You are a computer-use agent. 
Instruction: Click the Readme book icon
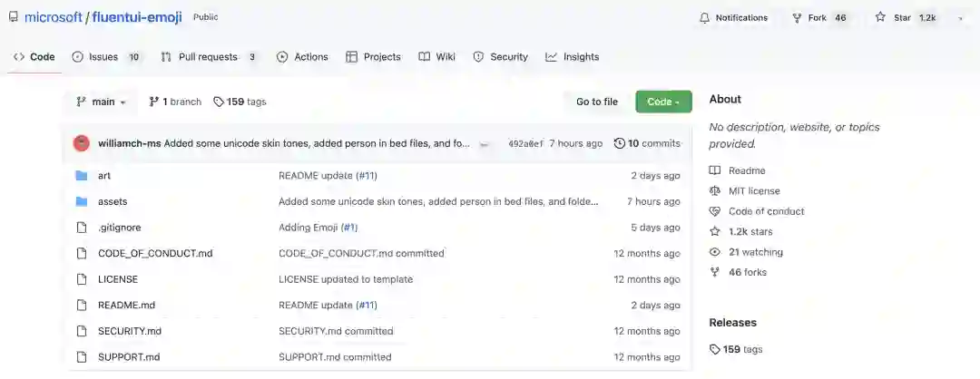715,170
